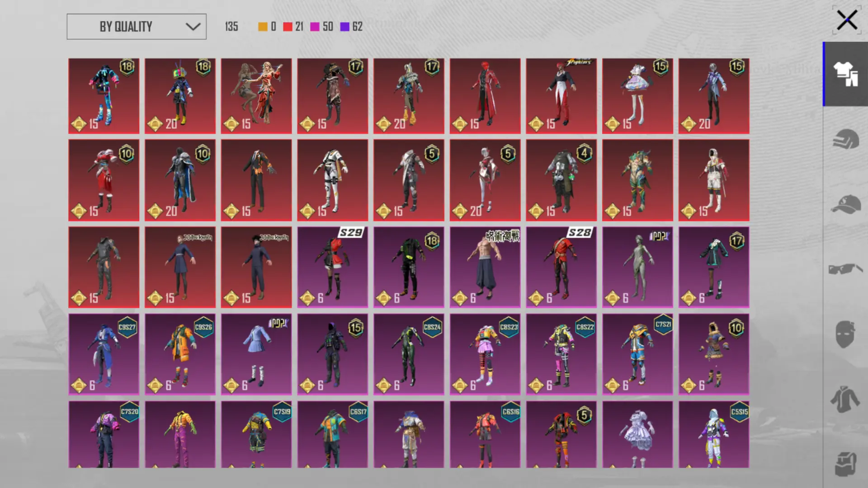Select the jacket category icon
Screen dimensions: 868x488
845,399
